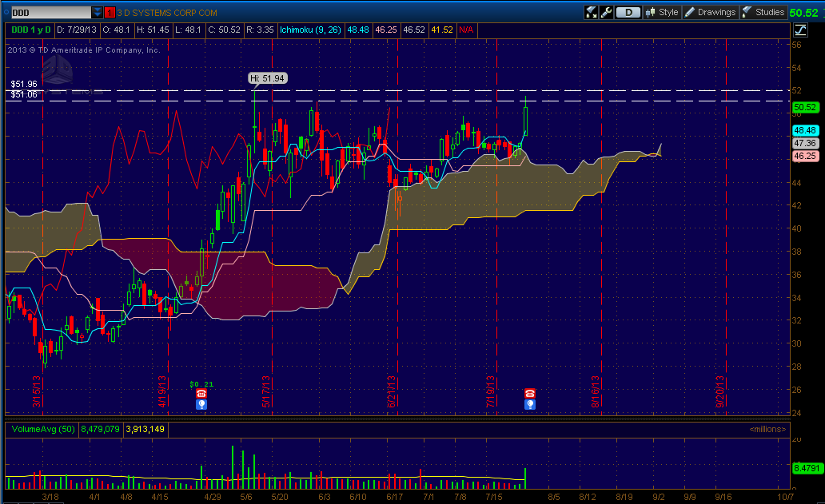
Task: Change the D daily timeframe button
Action: (x=628, y=12)
